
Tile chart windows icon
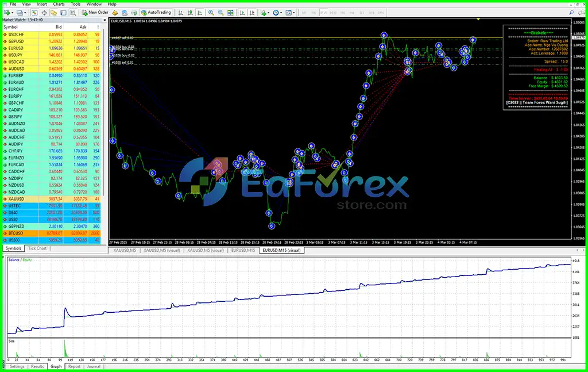[x=230, y=13]
